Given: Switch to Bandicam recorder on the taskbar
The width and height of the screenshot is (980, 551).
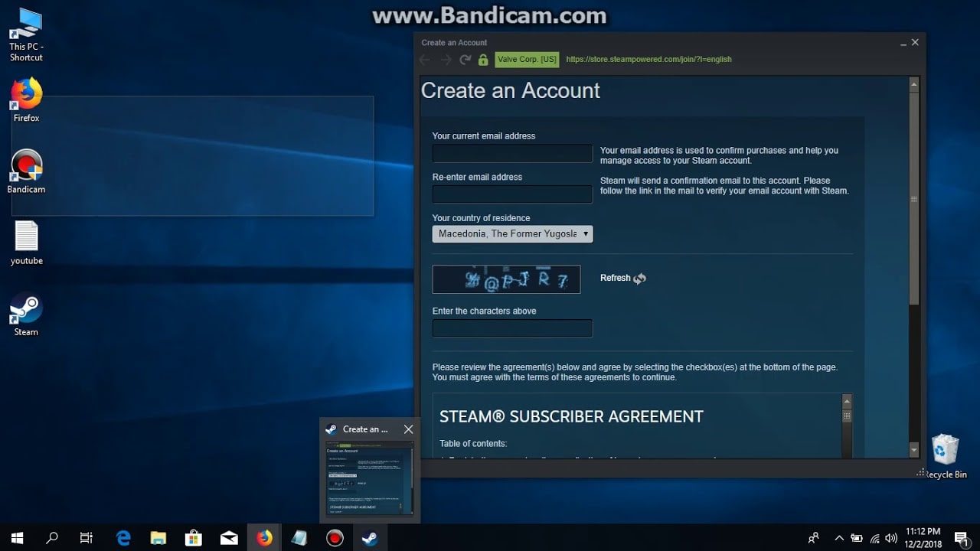Looking at the screenshot, I should (335, 538).
